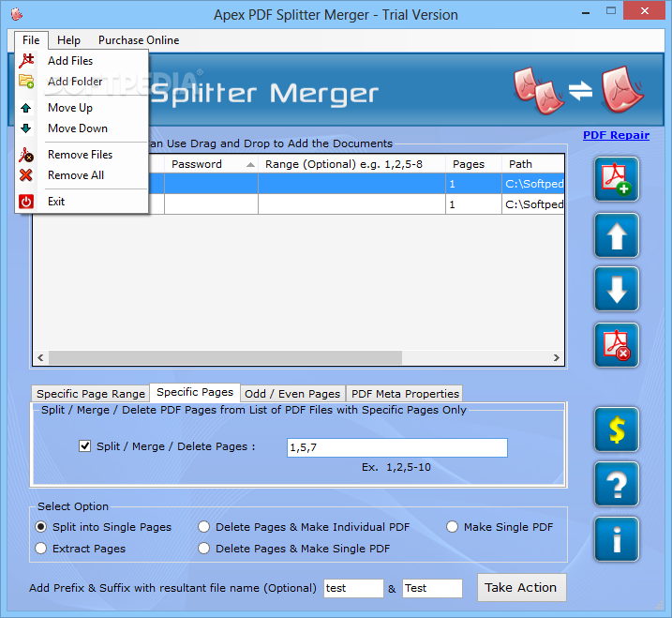Click the big white down arrow sidebar button
The image size is (672, 618).
[617, 289]
